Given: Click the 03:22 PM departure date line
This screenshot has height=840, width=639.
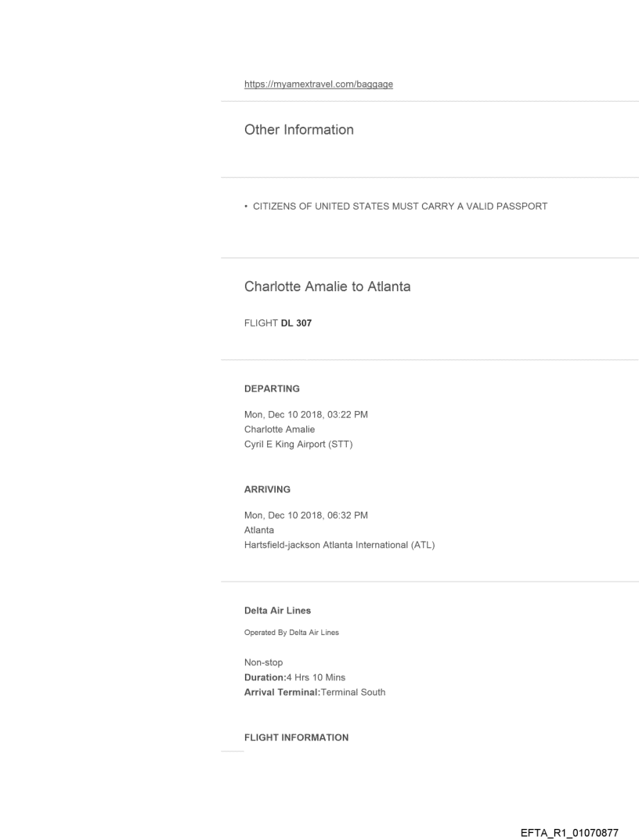Looking at the screenshot, I should click(x=306, y=415).
